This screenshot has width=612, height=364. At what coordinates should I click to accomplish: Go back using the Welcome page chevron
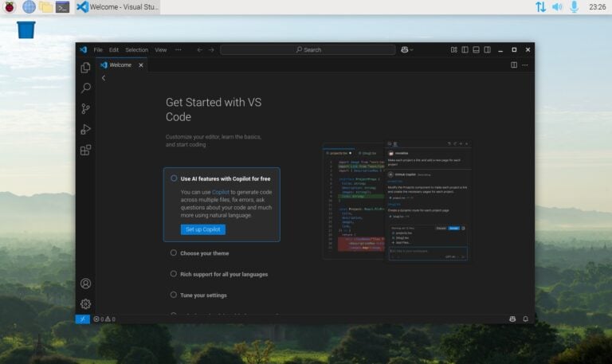point(104,78)
